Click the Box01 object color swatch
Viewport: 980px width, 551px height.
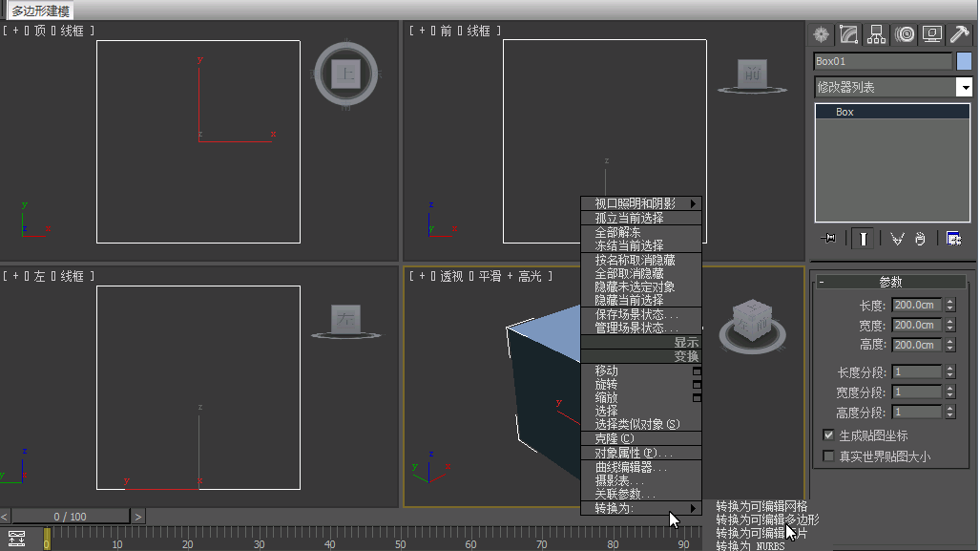point(964,61)
